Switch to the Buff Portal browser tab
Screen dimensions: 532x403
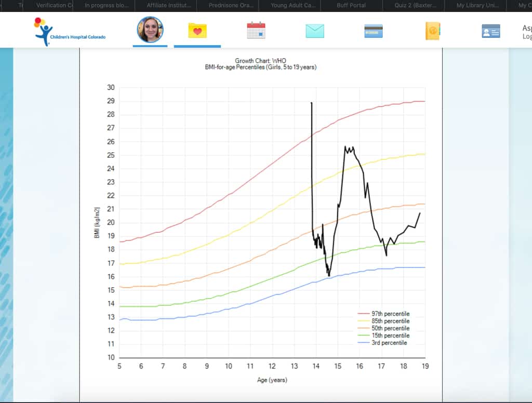click(351, 5)
